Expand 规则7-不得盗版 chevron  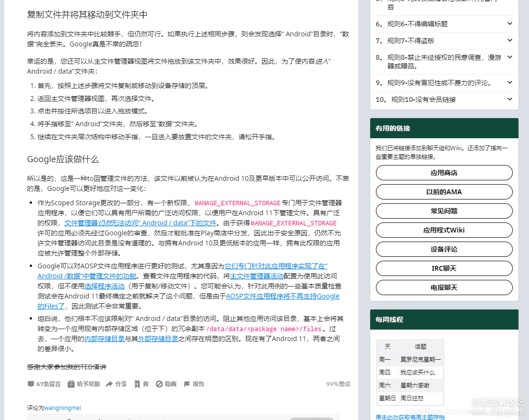pyautogui.click(x=510, y=41)
